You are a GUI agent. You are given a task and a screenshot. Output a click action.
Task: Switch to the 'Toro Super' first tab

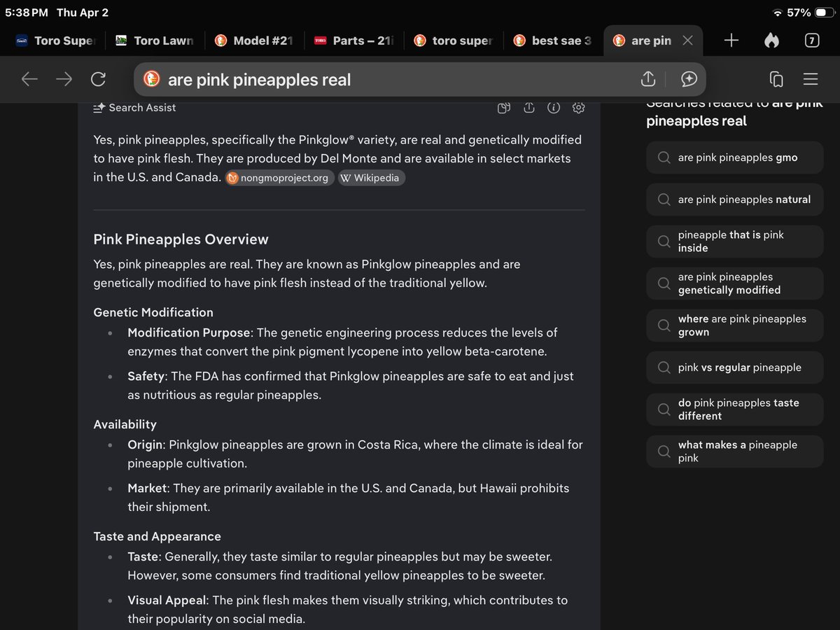click(x=55, y=41)
